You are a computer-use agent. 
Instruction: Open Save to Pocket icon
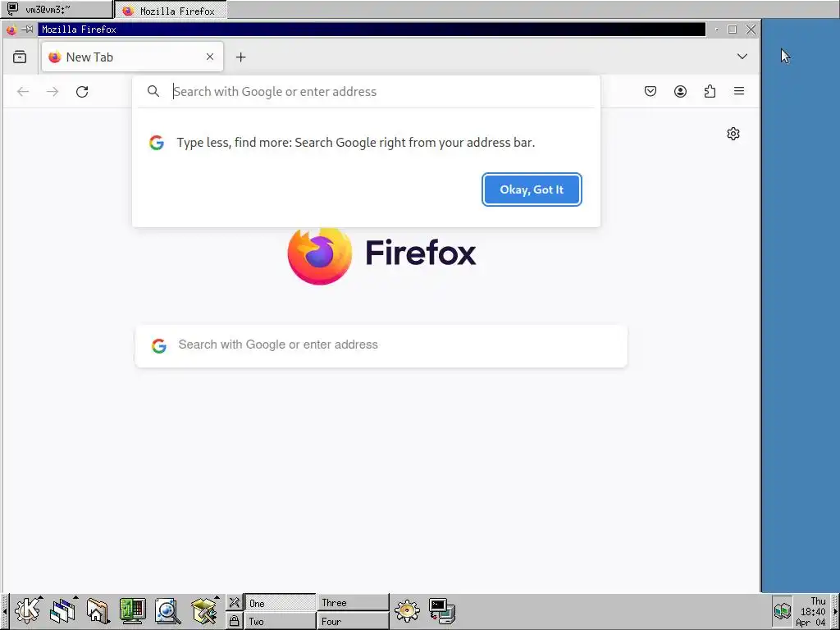pos(651,91)
